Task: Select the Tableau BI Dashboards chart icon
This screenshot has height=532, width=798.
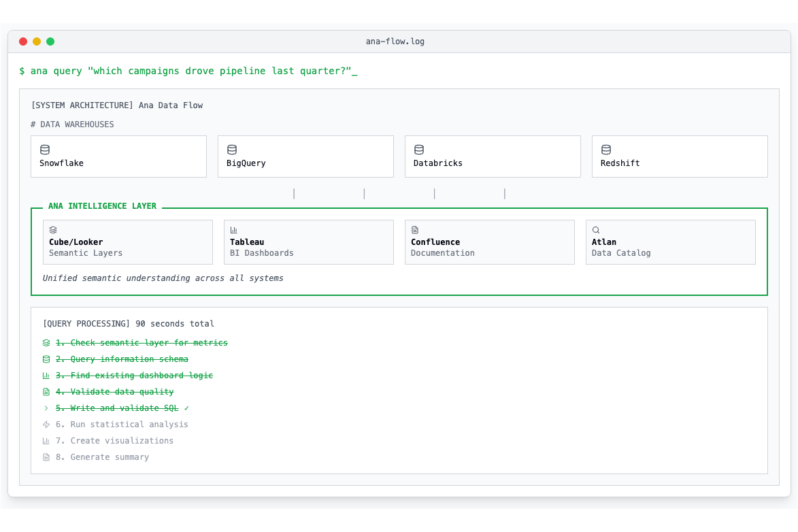Action: click(x=233, y=229)
